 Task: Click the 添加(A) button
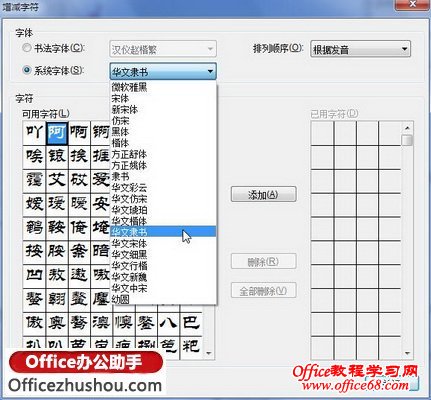263,194
